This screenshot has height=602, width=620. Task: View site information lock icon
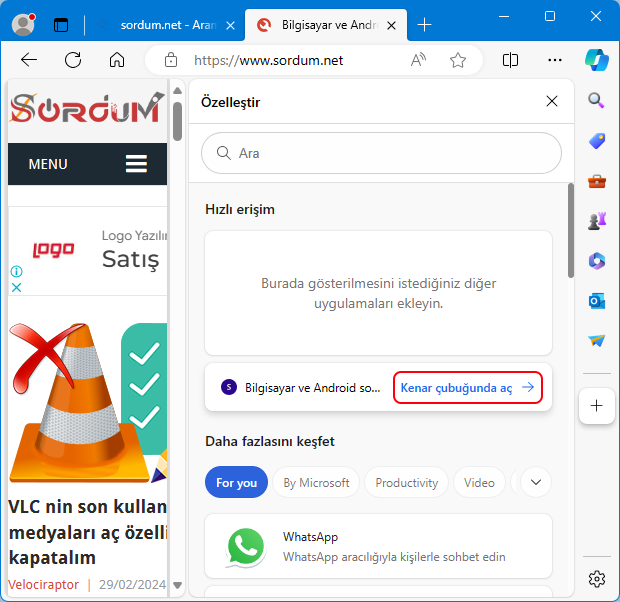point(171,60)
